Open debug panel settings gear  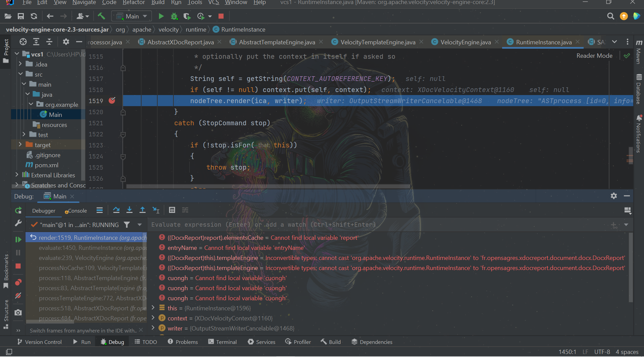click(614, 196)
